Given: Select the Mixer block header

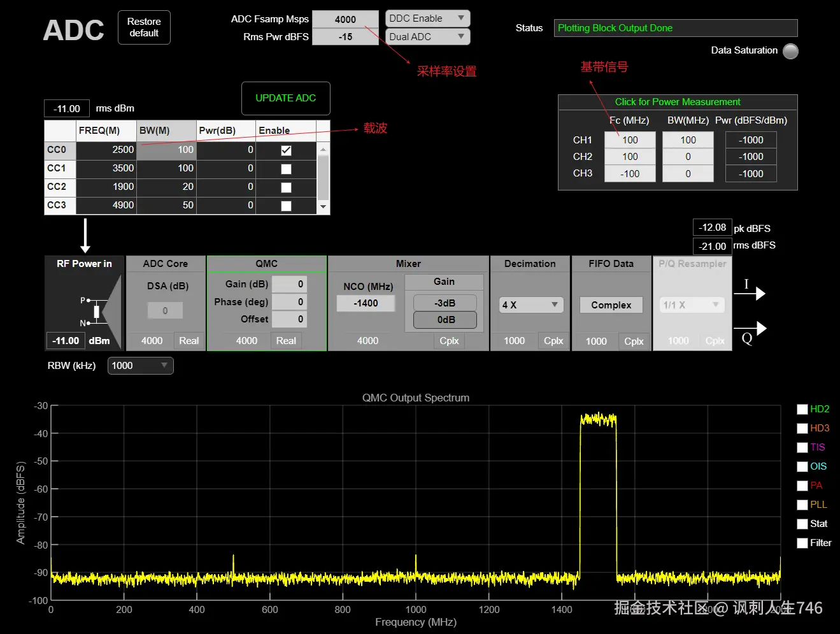Looking at the screenshot, I should 408,264.
